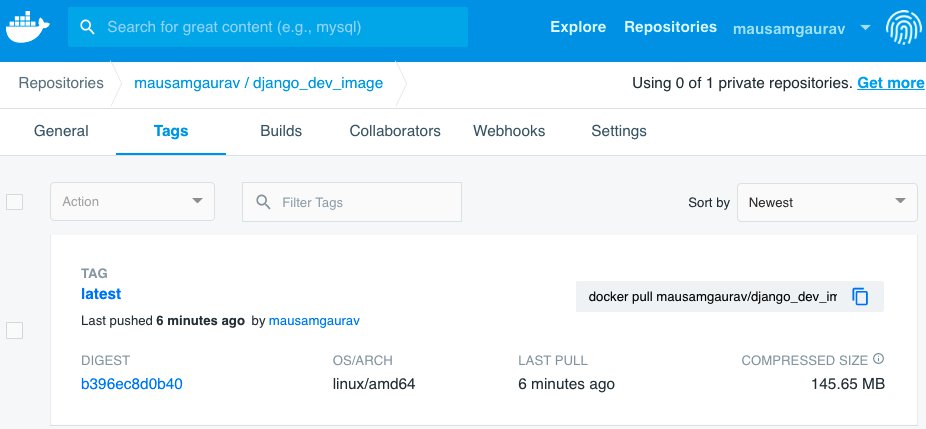Open the Collaborators tab

395,131
